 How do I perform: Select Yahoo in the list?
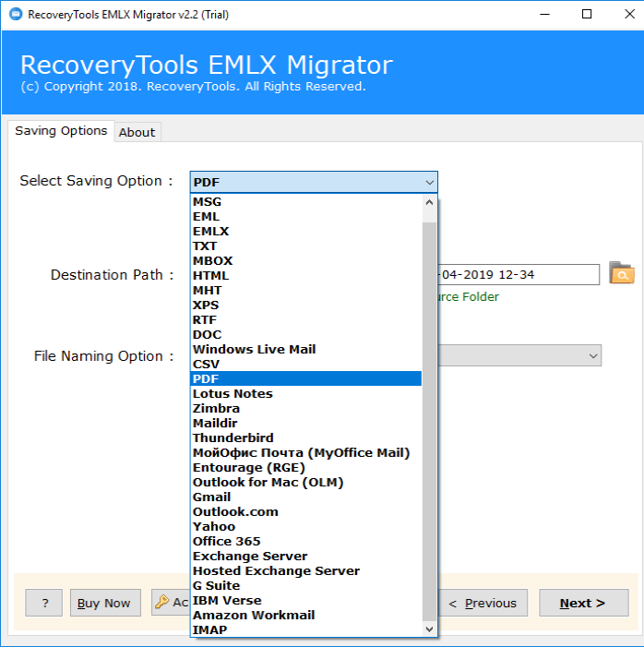[305, 526]
